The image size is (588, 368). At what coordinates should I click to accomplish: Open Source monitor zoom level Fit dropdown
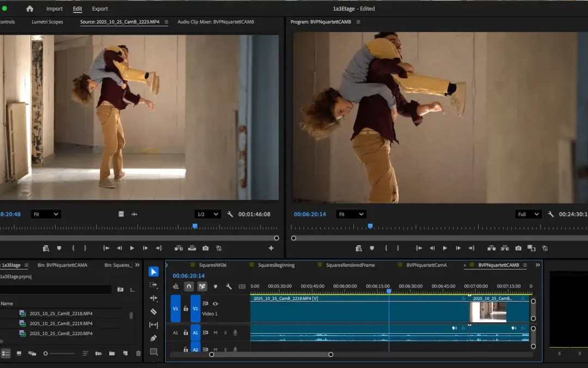[x=45, y=214]
